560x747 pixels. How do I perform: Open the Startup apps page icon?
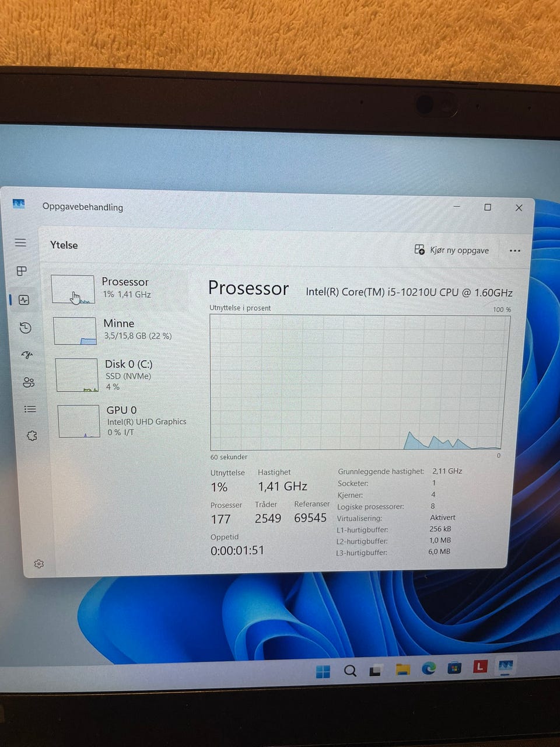27,355
